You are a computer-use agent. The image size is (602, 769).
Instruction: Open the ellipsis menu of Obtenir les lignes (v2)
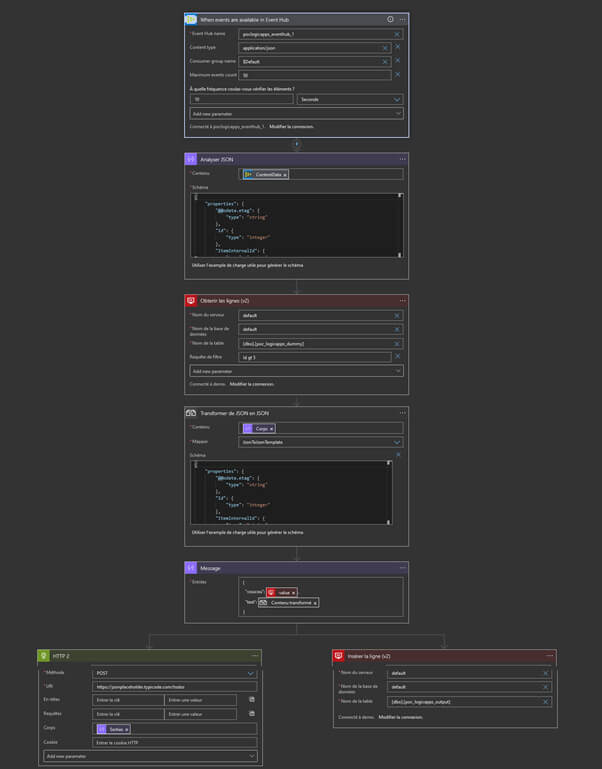point(402,301)
